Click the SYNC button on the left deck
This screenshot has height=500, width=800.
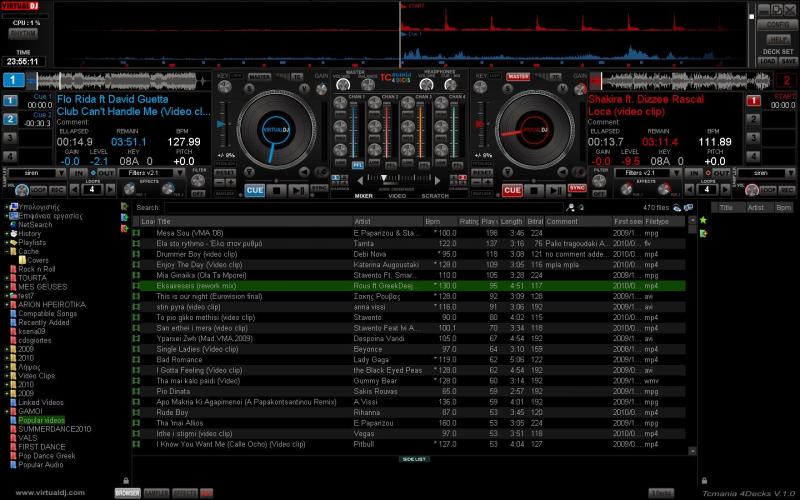point(319,188)
